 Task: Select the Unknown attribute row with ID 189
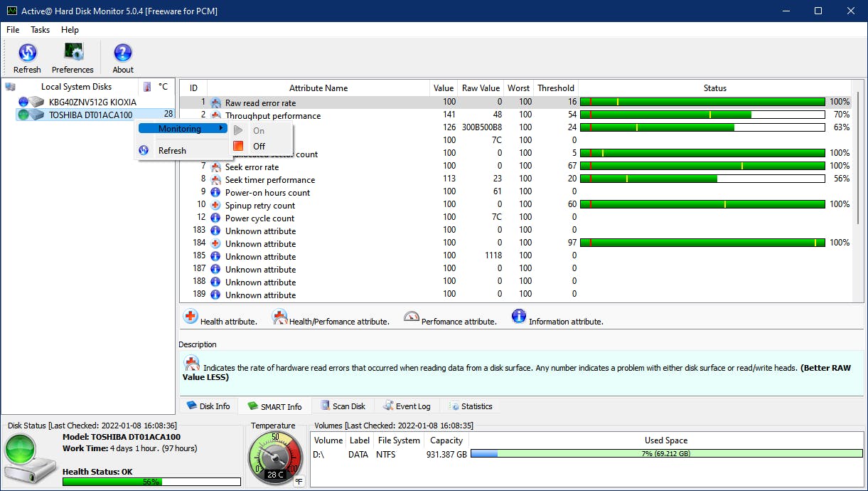pyautogui.click(x=515, y=295)
